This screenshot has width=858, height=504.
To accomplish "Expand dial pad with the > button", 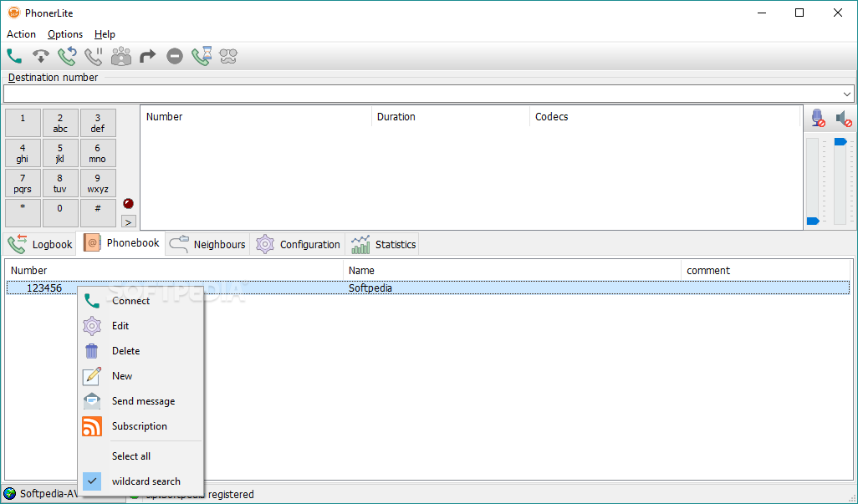I will (x=128, y=222).
